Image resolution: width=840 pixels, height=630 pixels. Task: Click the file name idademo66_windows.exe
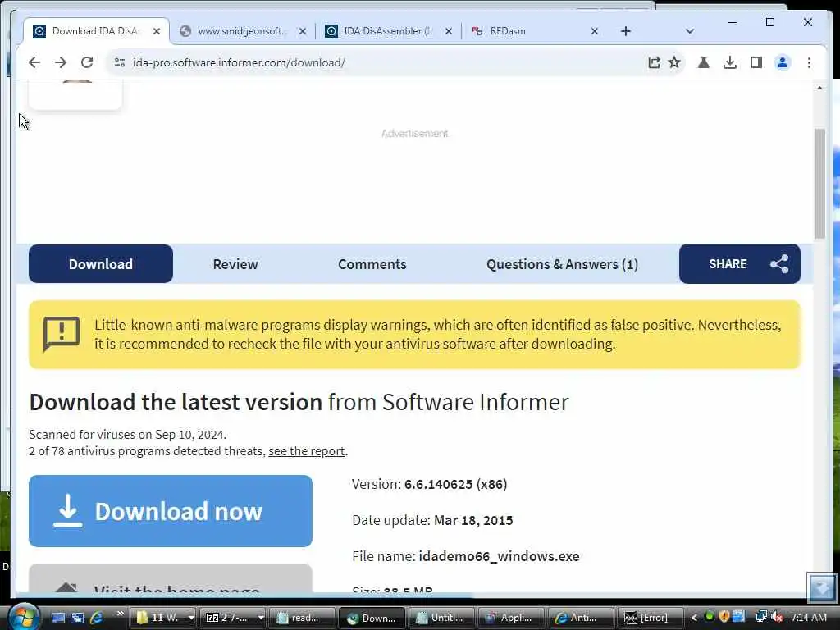point(499,556)
